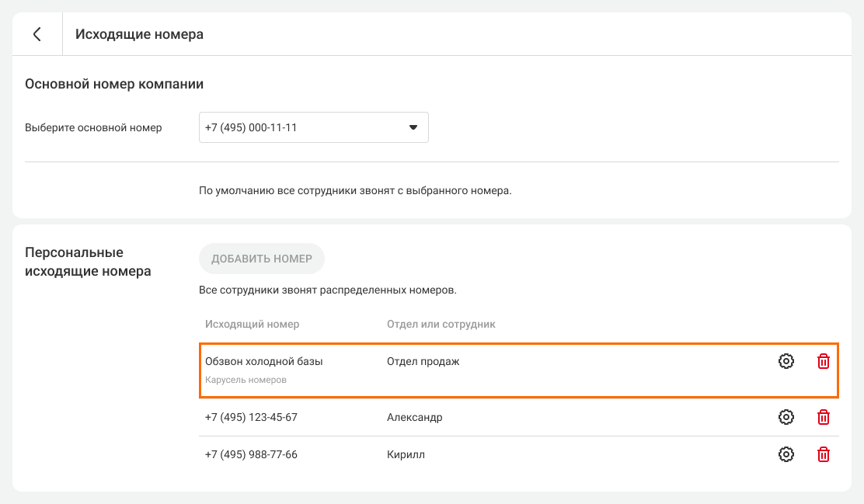The width and height of the screenshot is (864, 504).
Task: Open gear settings for Кирилл's number
Action: [x=786, y=454]
